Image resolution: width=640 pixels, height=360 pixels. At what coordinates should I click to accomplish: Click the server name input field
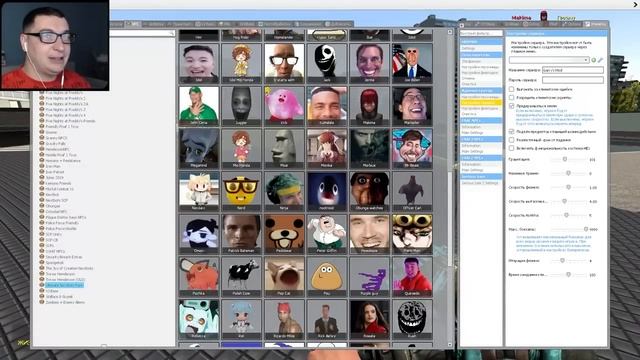point(573,70)
